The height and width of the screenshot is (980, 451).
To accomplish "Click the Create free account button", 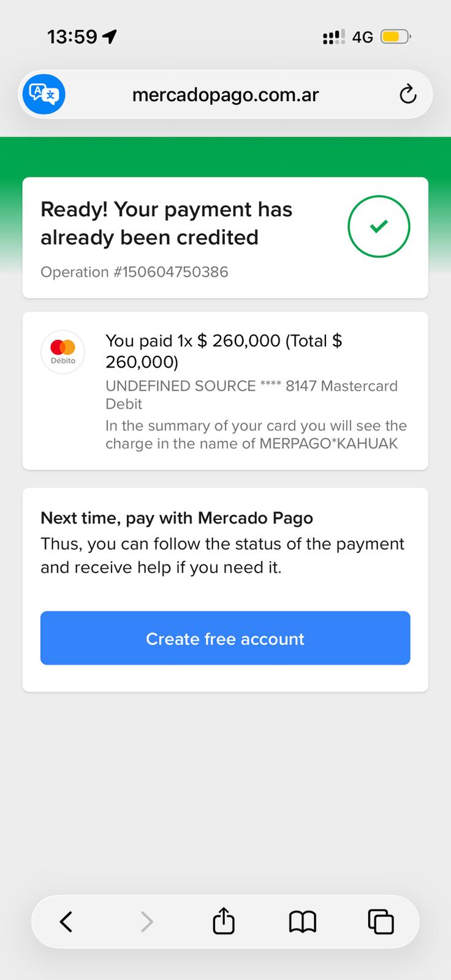I will pyautogui.click(x=225, y=638).
